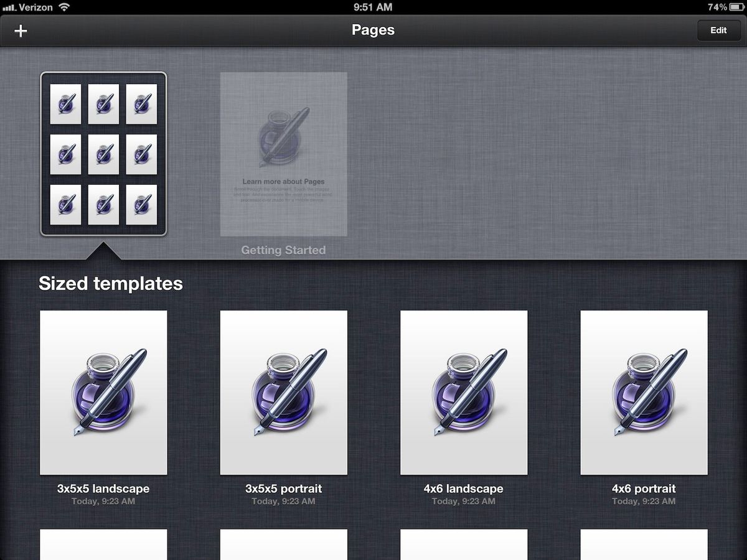747x560 pixels.
Task: Tap the Pages title in the toolbar
Action: tap(373, 30)
